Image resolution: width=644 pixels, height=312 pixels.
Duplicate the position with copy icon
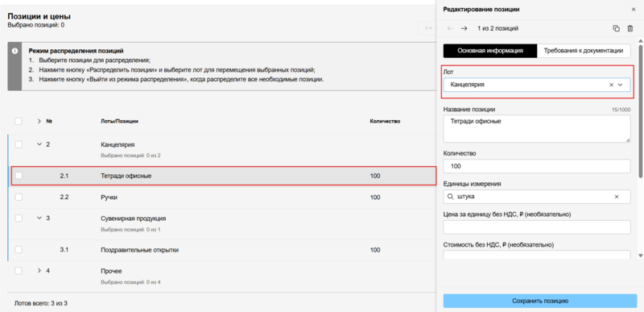tap(616, 28)
